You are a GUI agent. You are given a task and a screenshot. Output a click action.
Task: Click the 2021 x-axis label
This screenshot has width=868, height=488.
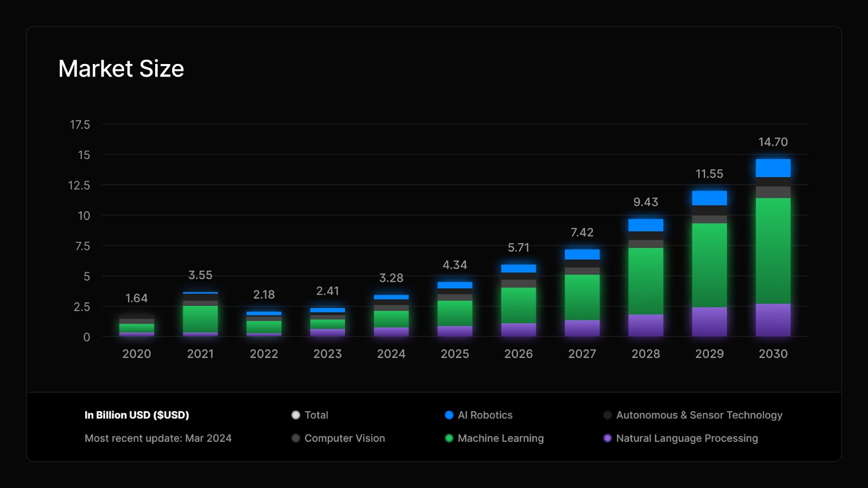[200, 354]
